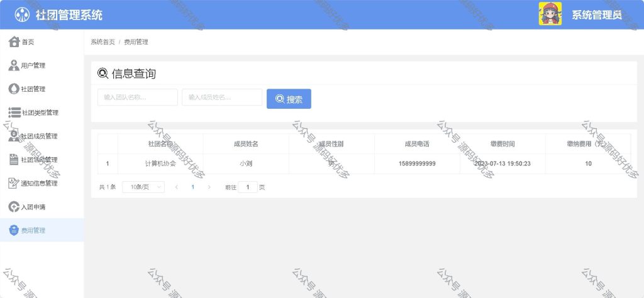Click the next page arrow

point(209,187)
